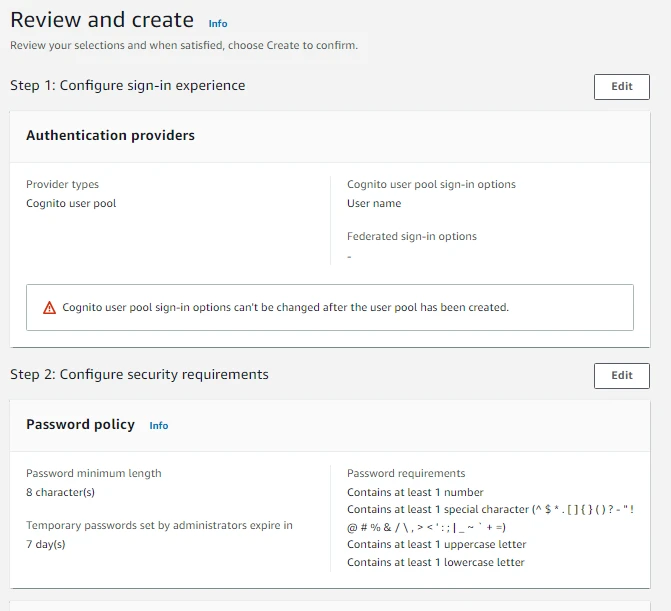Screen dimensions: 671x611
Task: Select the 8 character(s) value
Action: pyautogui.click(x=62, y=492)
